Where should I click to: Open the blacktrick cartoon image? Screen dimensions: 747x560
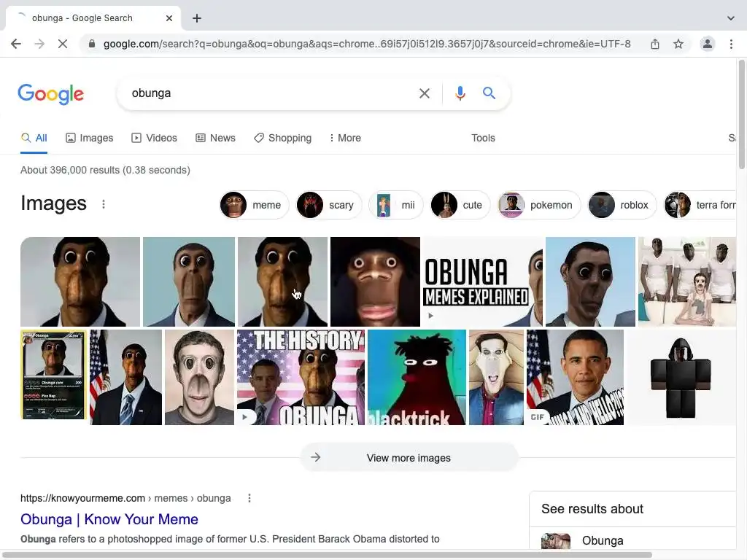pos(417,377)
